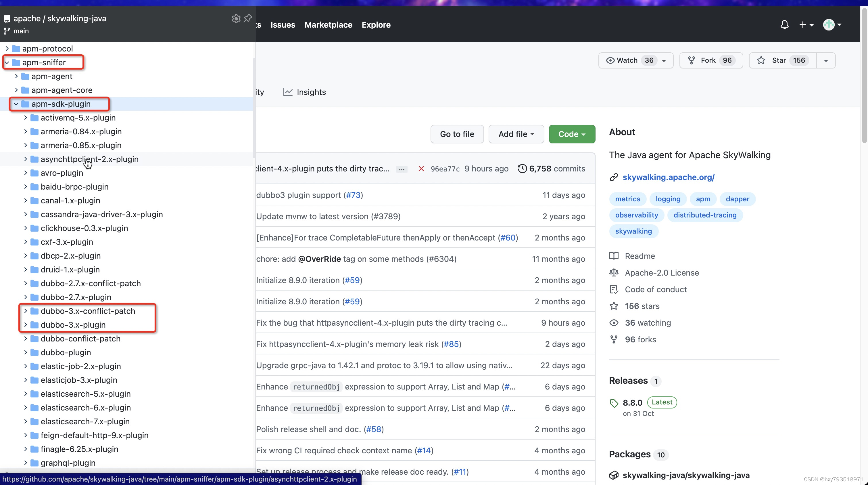
Task: Open the green Code dropdown
Action: (x=572, y=134)
